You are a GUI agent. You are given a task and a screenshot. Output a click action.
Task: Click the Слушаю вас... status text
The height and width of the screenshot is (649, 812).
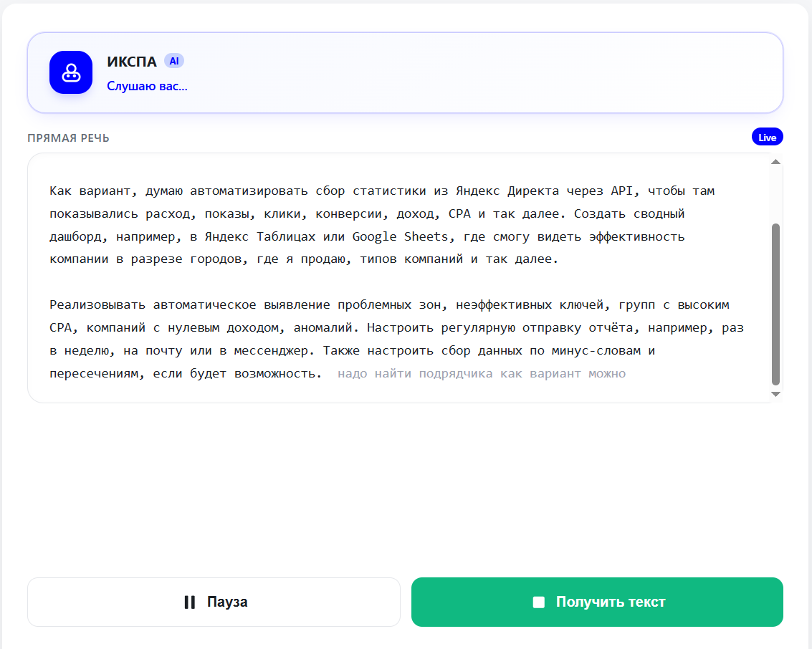point(147,86)
